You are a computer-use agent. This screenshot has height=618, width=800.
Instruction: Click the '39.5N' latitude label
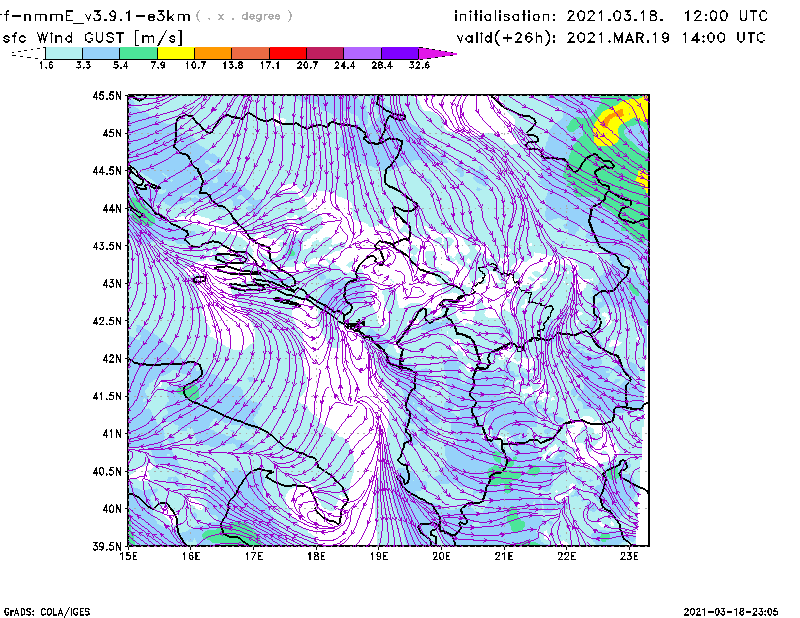(x=107, y=547)
